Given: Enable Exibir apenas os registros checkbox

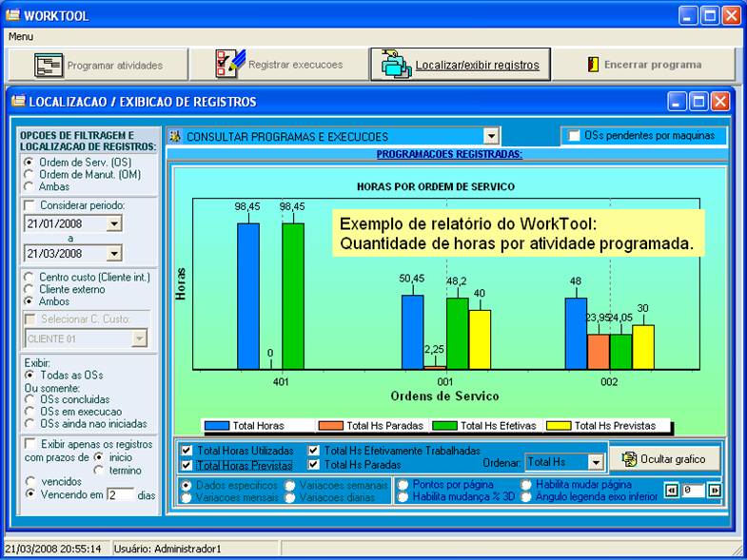Looking at the screenshot, I should click(30, 444).
